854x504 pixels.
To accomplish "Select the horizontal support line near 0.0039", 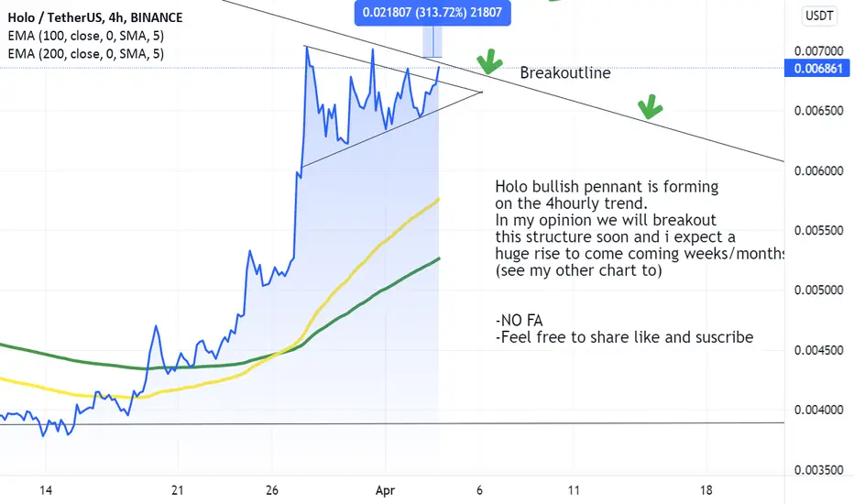I will tap(392, 423).
